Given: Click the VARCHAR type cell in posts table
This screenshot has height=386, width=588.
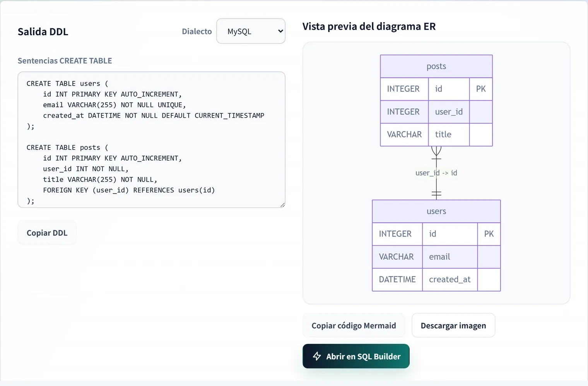Looking at the screenshot, I should tap(404, 134).
